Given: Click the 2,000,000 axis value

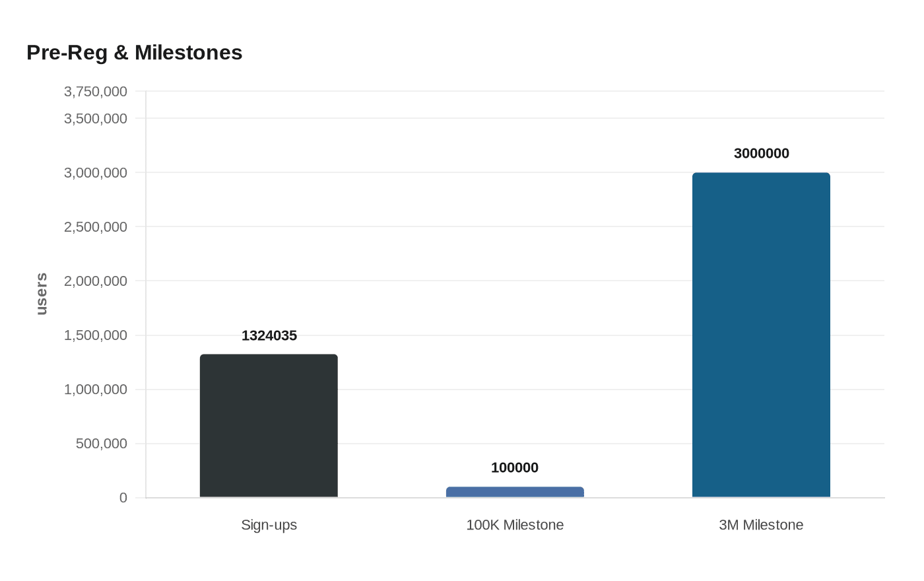Looking at the screenshot, I should point(94,281).
